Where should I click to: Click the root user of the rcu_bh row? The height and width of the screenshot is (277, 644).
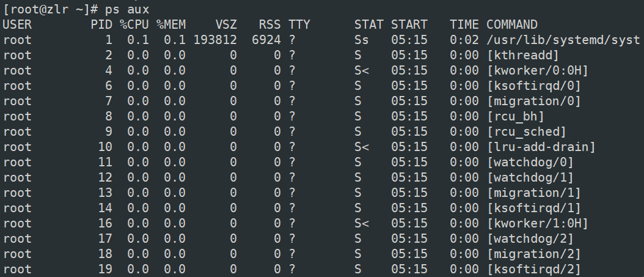point(17,116)
